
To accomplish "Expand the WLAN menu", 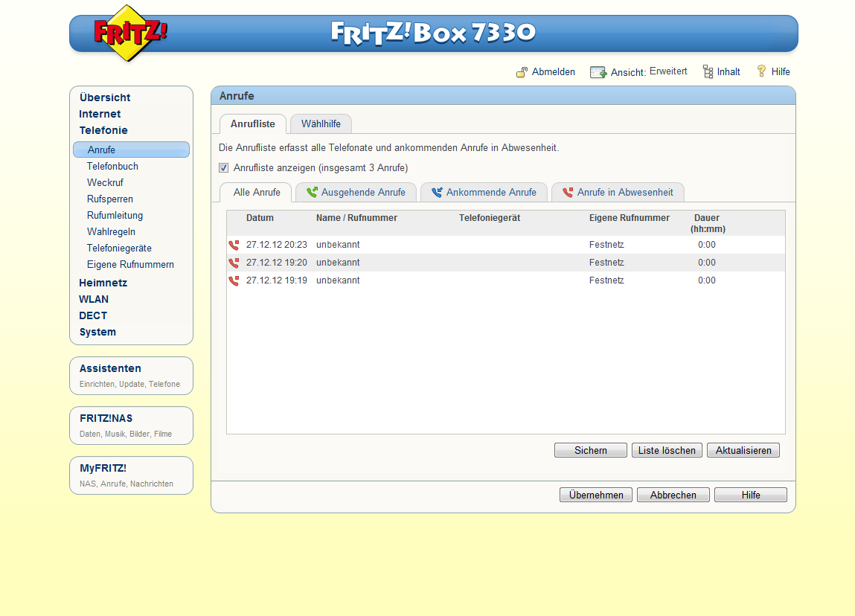I will pyautogui.click(x=94, y=299).
